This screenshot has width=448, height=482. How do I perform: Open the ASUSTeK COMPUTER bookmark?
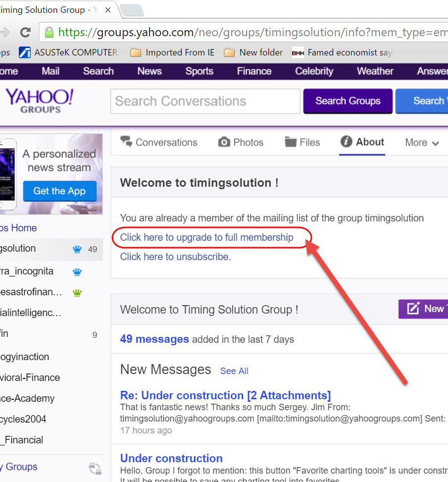tap(68, 53)
